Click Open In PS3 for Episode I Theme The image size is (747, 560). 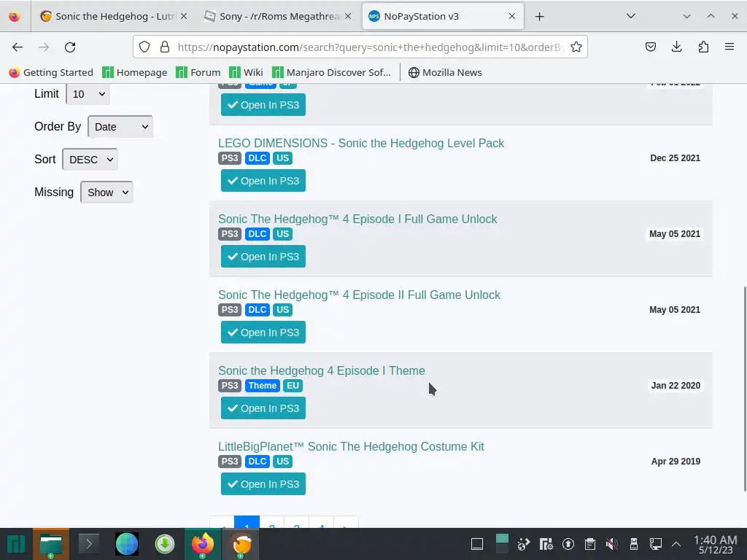point(263,408)
